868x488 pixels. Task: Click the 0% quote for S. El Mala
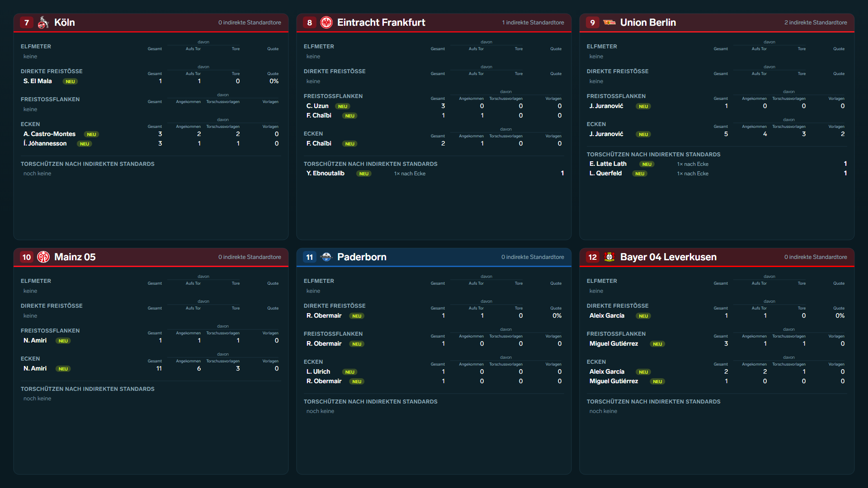pos(274,81)
